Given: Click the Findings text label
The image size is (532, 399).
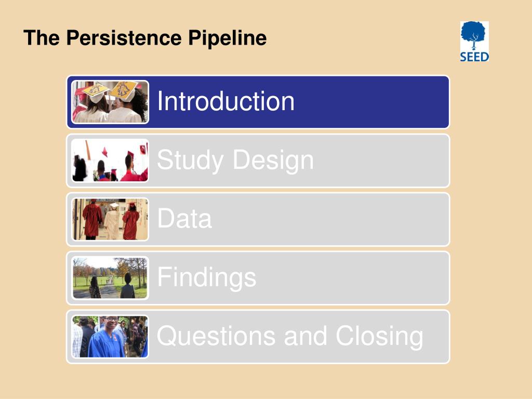Looking at the screenshot, I should pos(207,278).
